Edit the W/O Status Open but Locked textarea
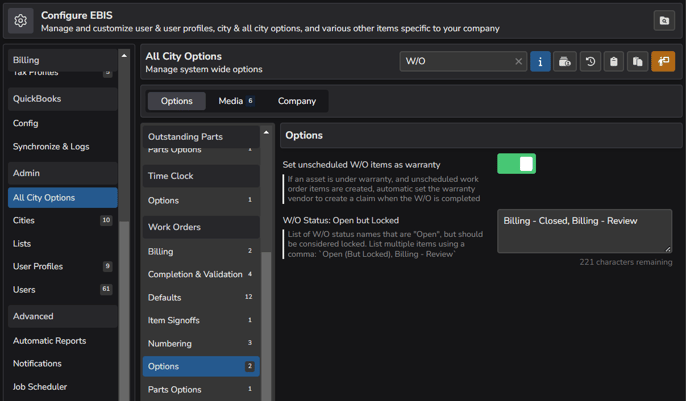The height and width of the screenshot is (401, 686). tap(584, 231)
